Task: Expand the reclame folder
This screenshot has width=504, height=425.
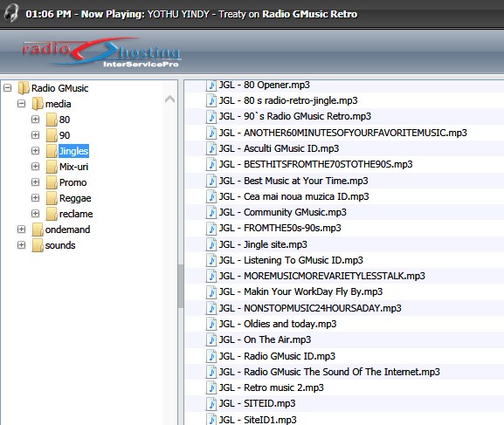Action: coord(35,214)
